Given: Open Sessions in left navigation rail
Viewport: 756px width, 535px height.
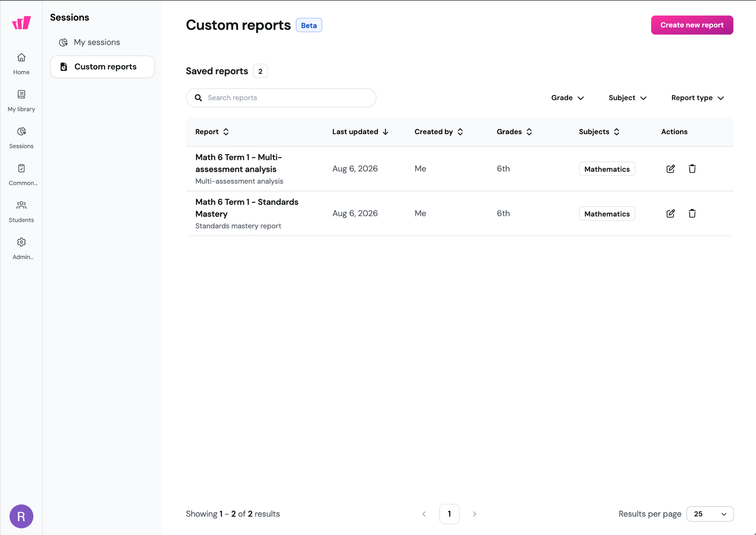Looking at the screenshot, I should (21, 138).
